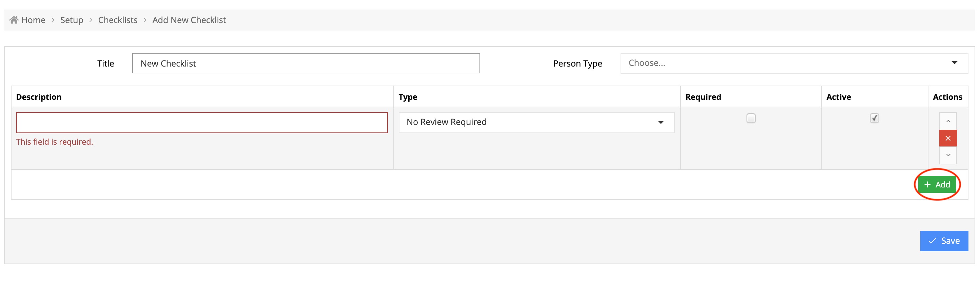
Task: Click the Person Type label
Action: coord(577,63)
